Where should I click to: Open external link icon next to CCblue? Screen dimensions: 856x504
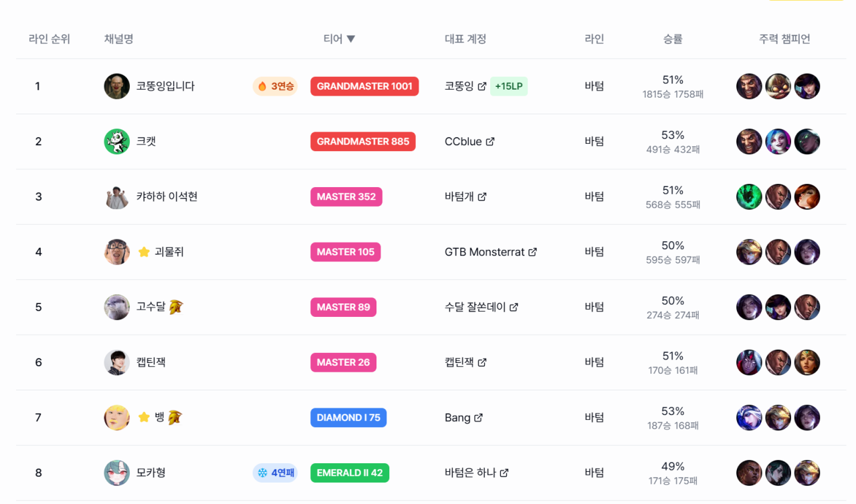tap(490, 142)
